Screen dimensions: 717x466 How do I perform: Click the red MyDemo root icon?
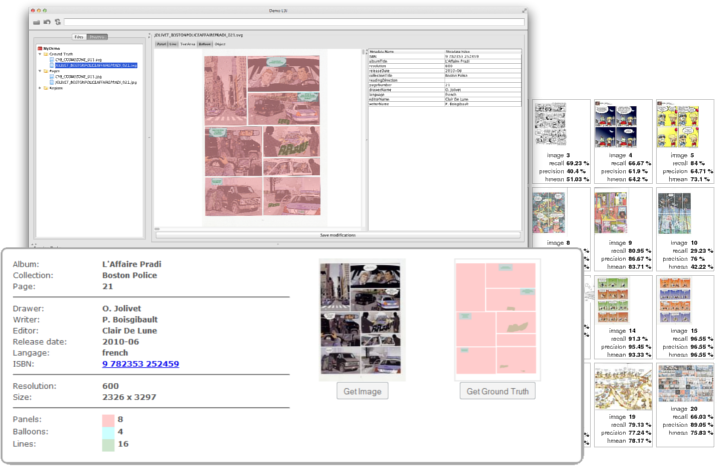[40, 48]
